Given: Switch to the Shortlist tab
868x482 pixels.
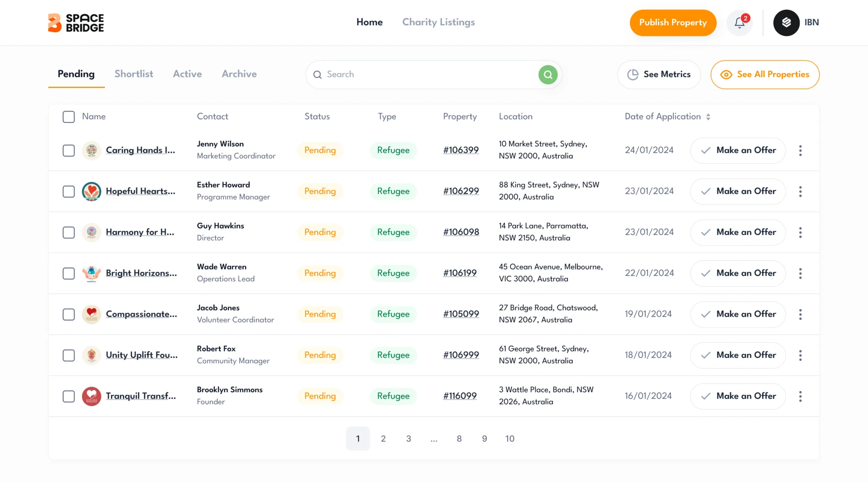Looking at the screenshot, I should [x=134, y=74].
